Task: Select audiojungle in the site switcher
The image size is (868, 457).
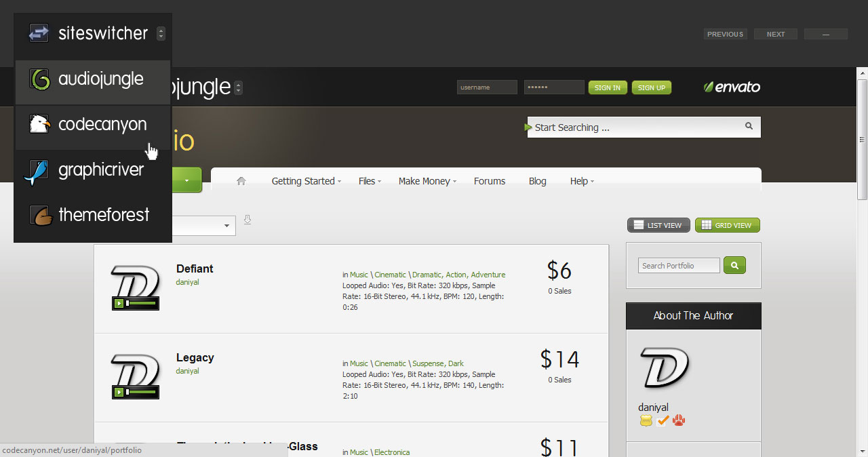Action: click(x=93, y=82)
